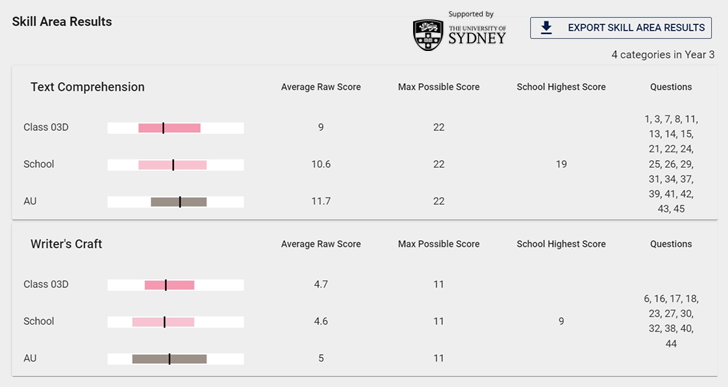Click School bar in Writer's Craft
The width and height of the screenshot is (728, 387).
pyautogui.click(x=176, y=322)
